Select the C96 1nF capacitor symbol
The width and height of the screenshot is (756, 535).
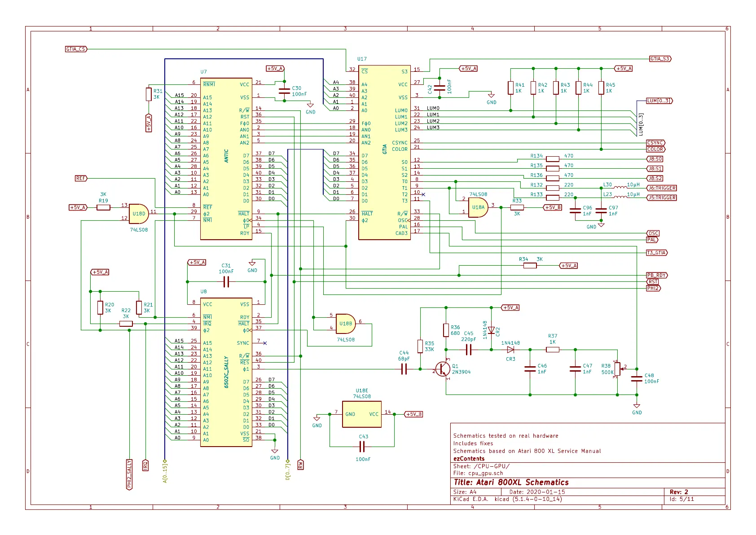[575, 211]
